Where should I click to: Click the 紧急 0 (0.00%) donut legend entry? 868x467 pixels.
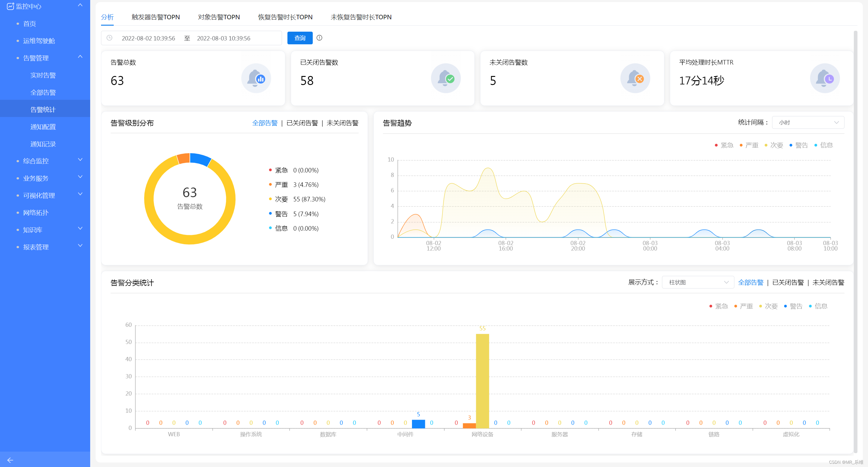point(294,170)
